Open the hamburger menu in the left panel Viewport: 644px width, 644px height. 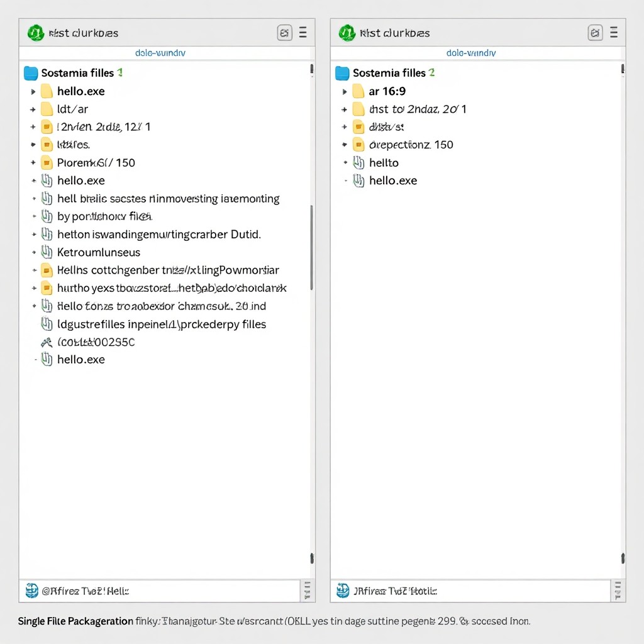(x=303, y=33)
